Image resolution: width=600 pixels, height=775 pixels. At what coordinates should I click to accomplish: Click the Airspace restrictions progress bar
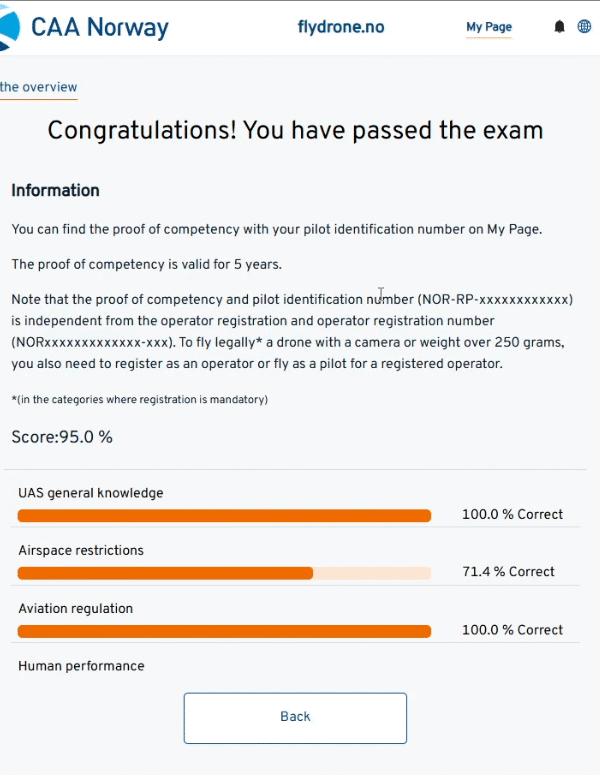[224, 574]
